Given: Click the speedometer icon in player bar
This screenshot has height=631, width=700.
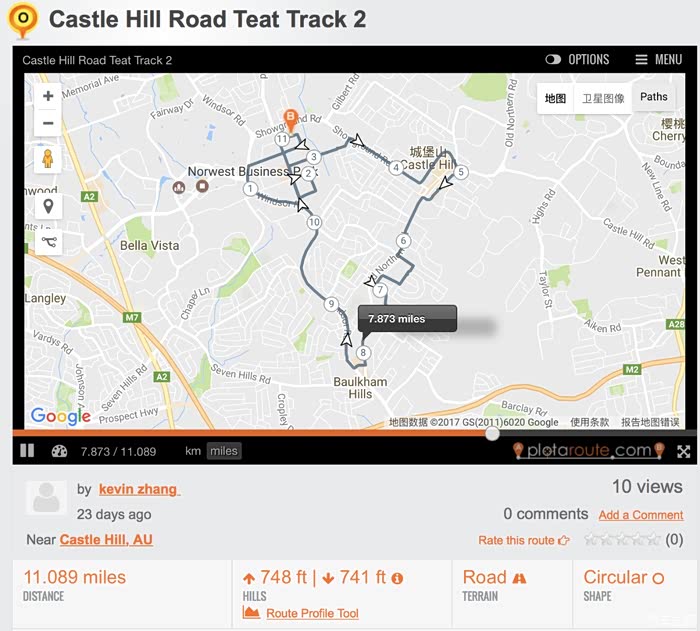Looking at the screenshot, I should tap(59, 451).
